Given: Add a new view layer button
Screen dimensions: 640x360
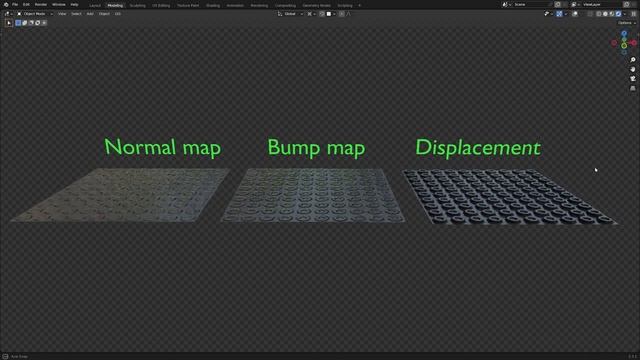Looking at the screenshot, I should [x=627, y=4].
